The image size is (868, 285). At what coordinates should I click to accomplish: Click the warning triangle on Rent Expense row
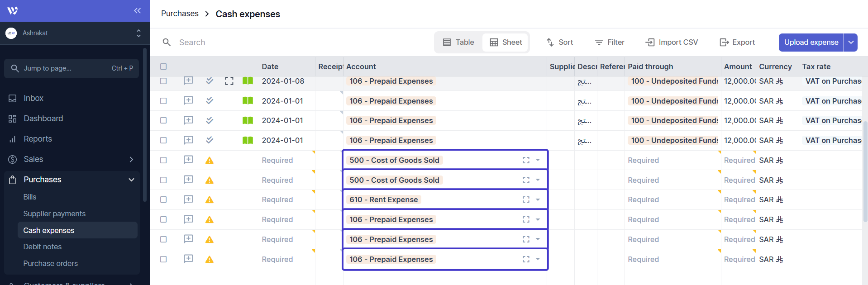point(209,200)
